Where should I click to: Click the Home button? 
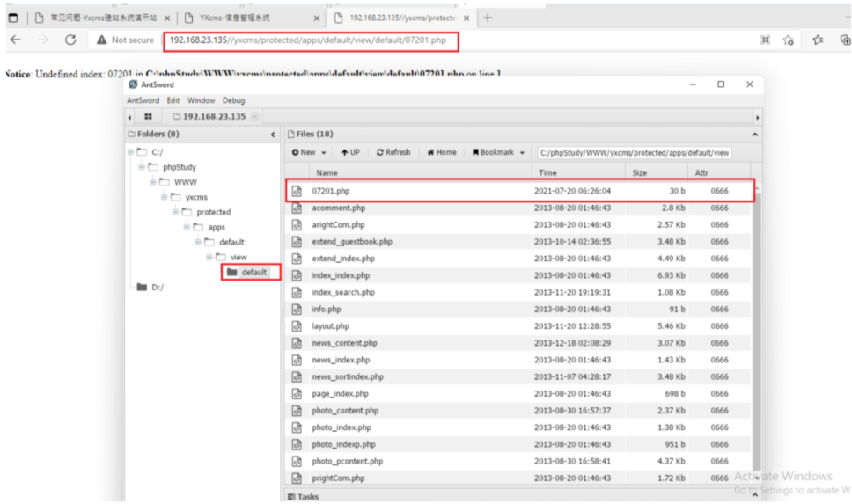pos(442,153)
